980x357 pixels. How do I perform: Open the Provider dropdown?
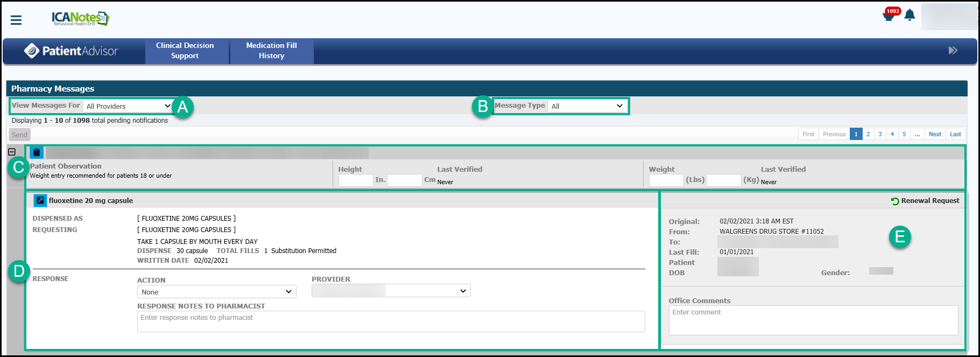391,291
